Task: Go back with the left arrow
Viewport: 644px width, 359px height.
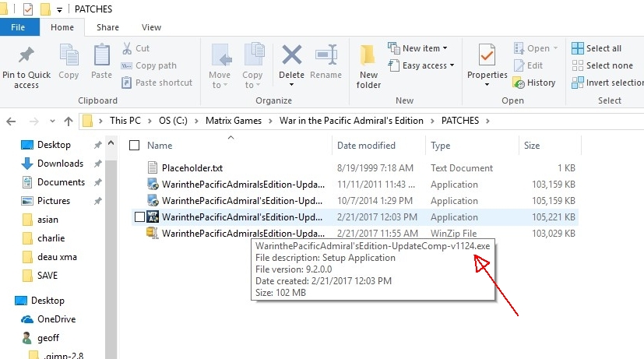Action: pyautogui.click(x=11, y=121)
